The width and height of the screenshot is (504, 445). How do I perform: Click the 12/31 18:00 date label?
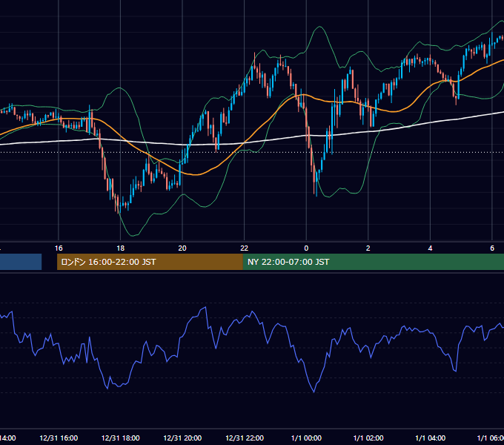(121, 438)
